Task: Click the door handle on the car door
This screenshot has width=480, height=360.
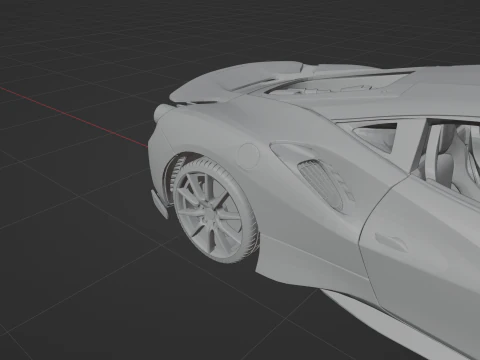Action: (391, 242)
